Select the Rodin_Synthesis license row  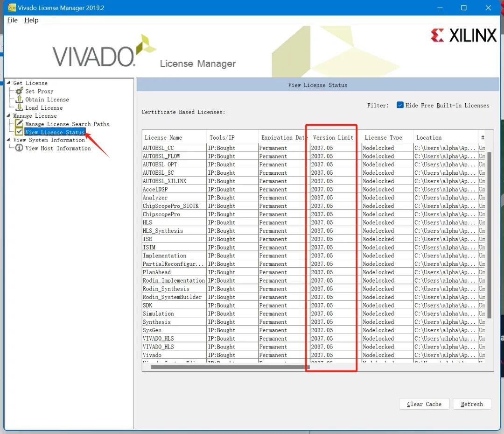314,289
